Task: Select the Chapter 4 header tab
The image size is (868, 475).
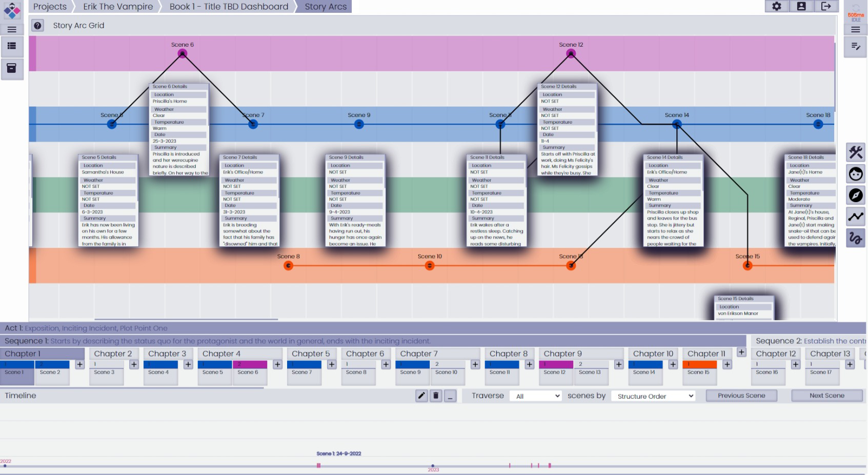Action: click(221, 353)
